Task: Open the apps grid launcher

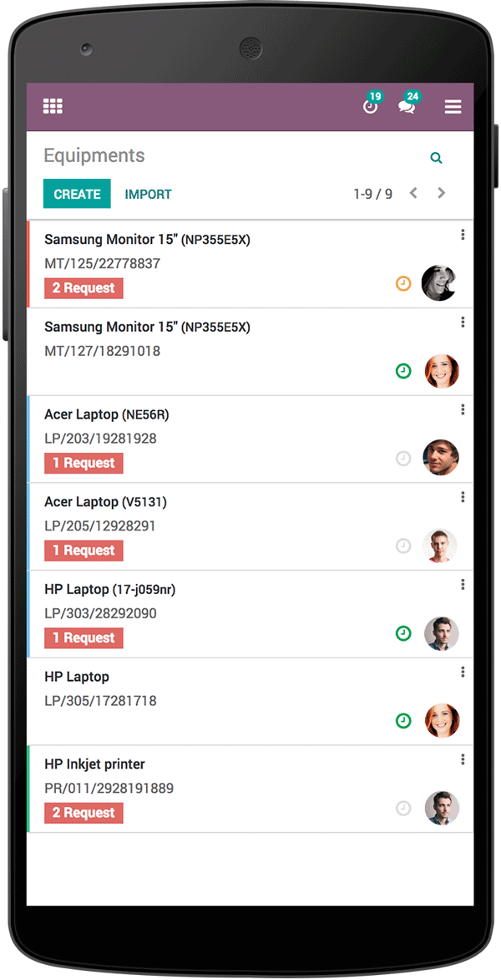Action: (x=53, y=106)
